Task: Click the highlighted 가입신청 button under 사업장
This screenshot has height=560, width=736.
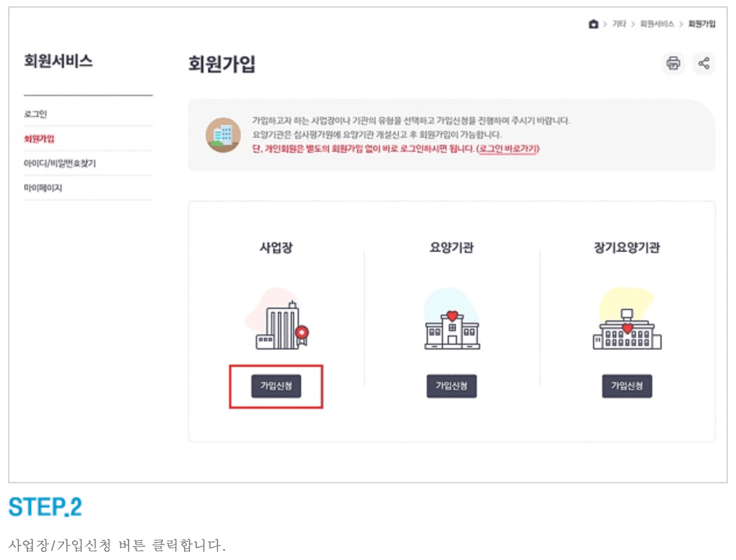Action: coord(277,386)
